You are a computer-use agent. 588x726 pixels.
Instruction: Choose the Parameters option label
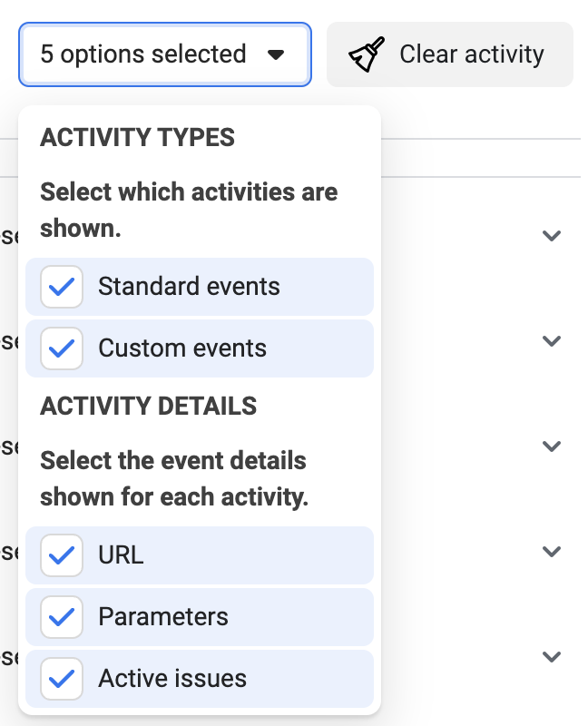[163, 616]
